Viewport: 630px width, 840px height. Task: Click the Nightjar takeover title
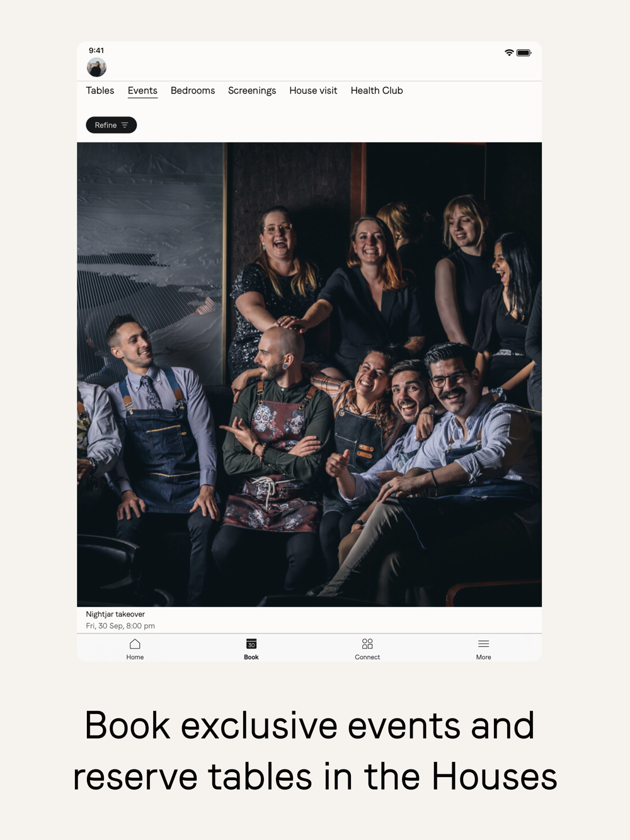[115, 614]
